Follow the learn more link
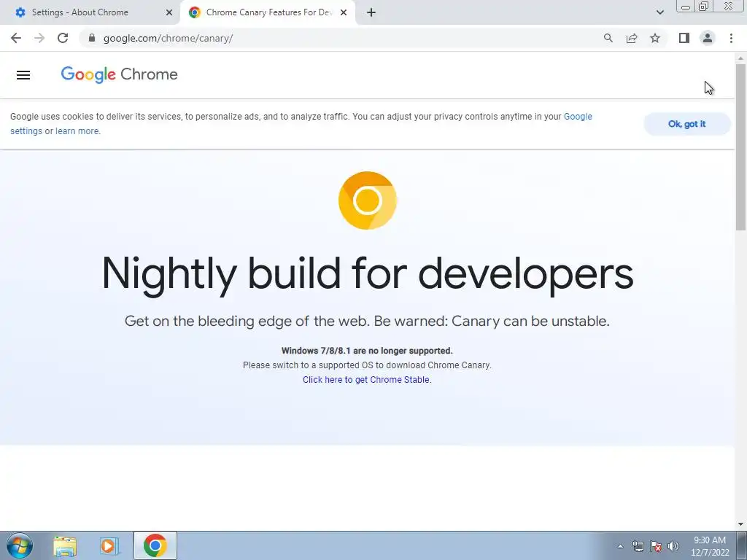Screen dimensions: 747x560 [77, 131]
